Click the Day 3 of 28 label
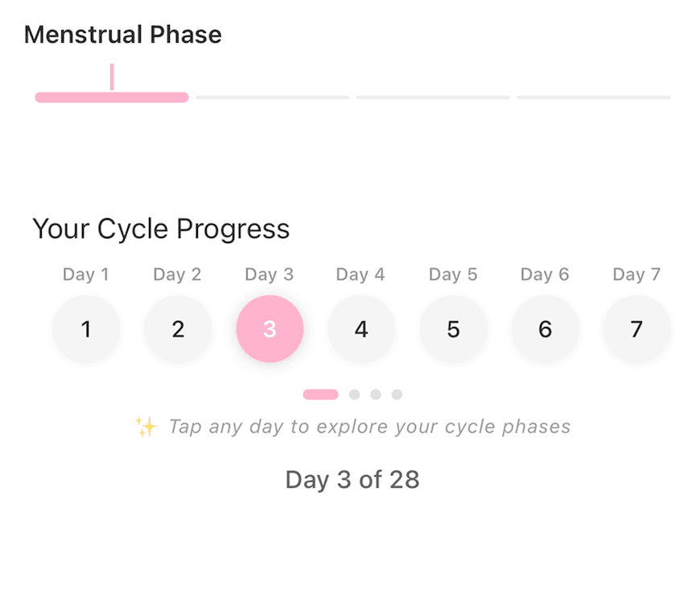The height and width of the screenshot is (599, 700). coord(352,479)
